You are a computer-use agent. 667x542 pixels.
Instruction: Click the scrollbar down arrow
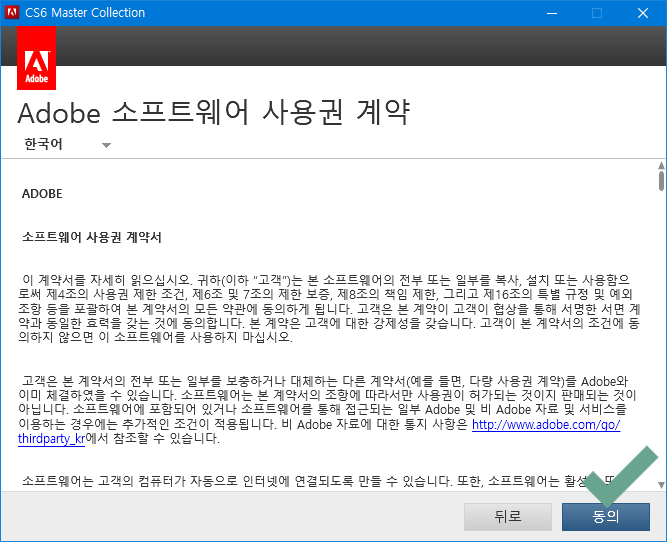(661, 485)
